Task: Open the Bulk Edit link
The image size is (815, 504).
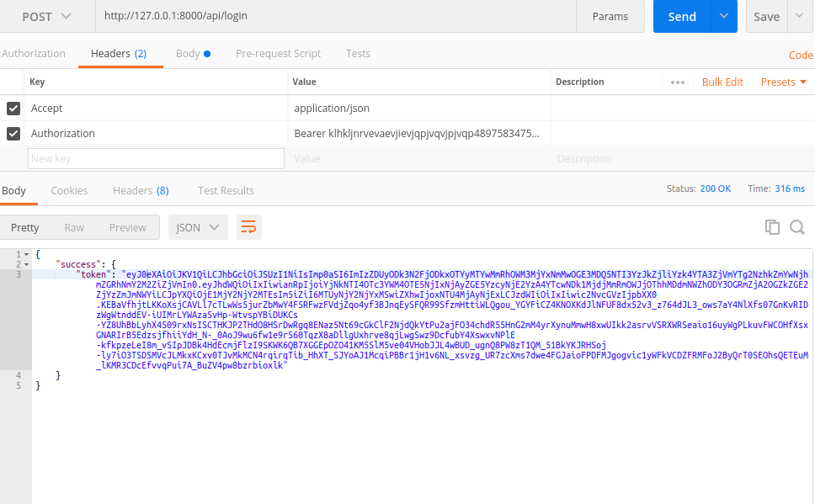Action: pyautogui.click(x=722, y=82)
